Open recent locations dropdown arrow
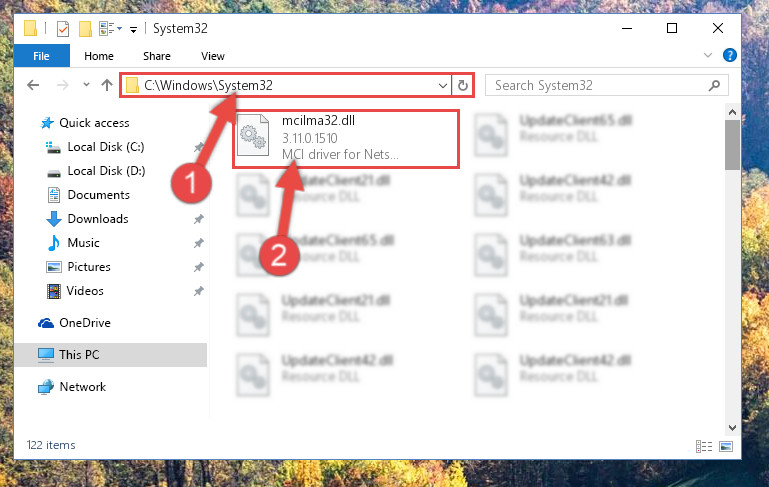The image size is (769, 487). [86, 85]
